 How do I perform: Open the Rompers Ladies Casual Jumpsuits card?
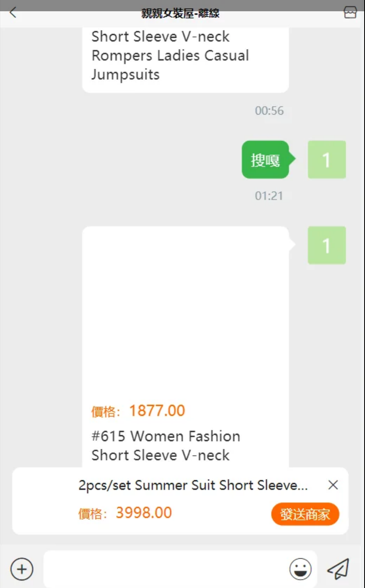170,56
